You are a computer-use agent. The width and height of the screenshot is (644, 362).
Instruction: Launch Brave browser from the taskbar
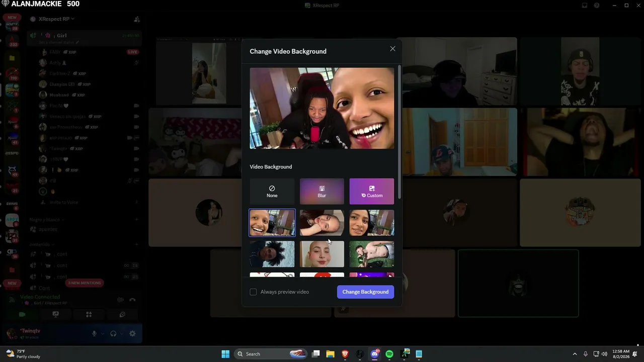(x=345, y=354)
